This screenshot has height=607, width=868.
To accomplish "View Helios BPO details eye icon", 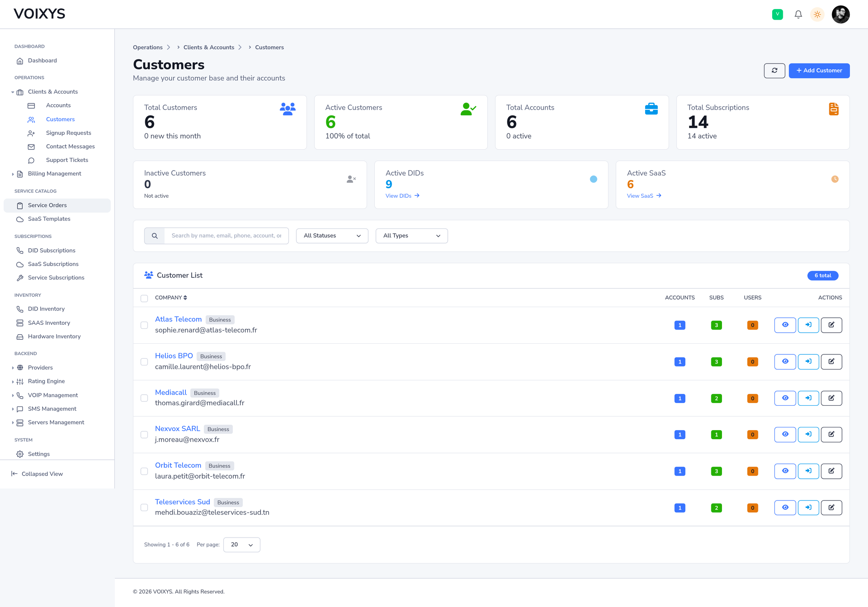I will pyautogui.click(x=785, y=362).
